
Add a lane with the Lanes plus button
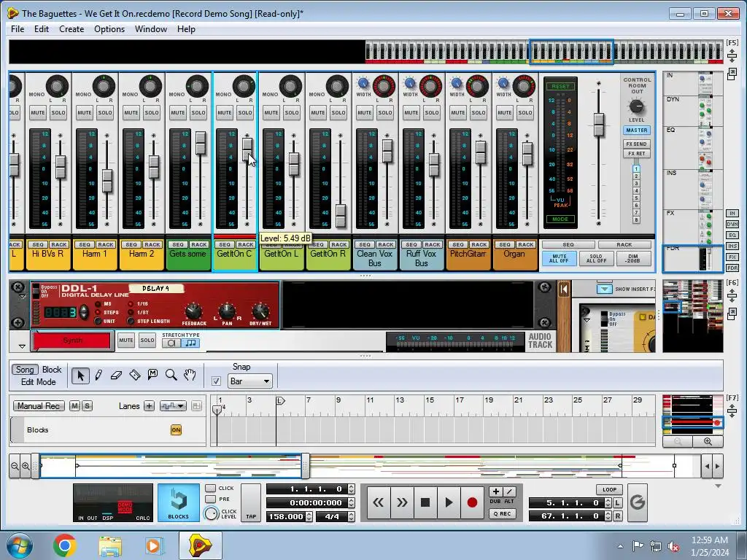tap(149, 406)
